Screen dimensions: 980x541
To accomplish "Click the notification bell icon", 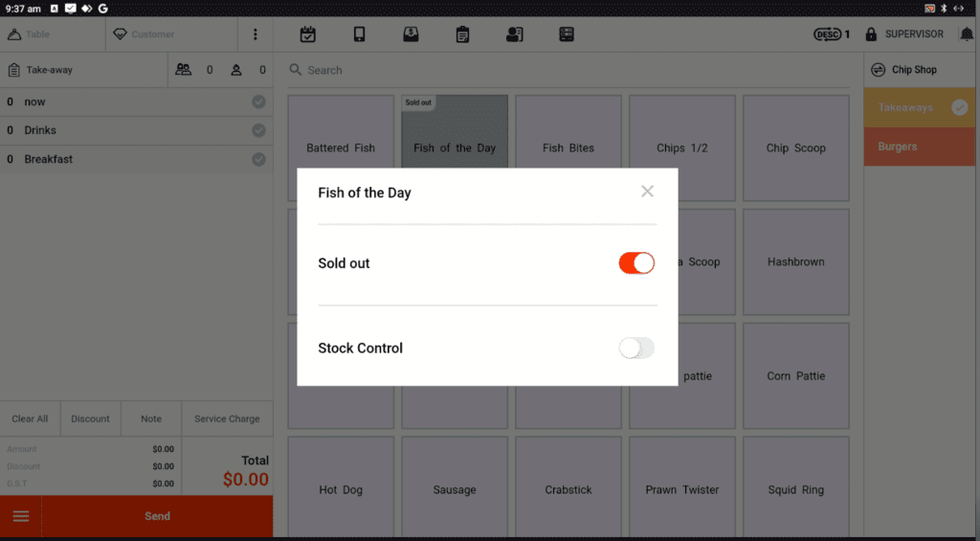I will (967, 34).
